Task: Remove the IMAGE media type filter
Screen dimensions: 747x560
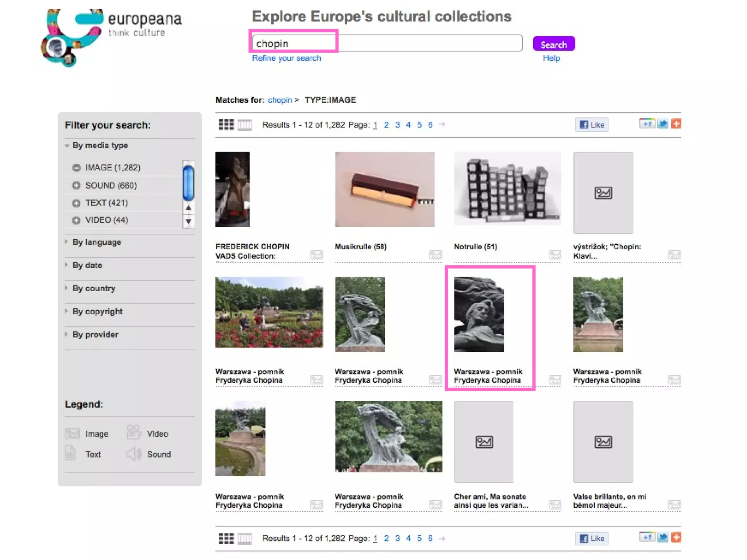Action: pos(76,168)
